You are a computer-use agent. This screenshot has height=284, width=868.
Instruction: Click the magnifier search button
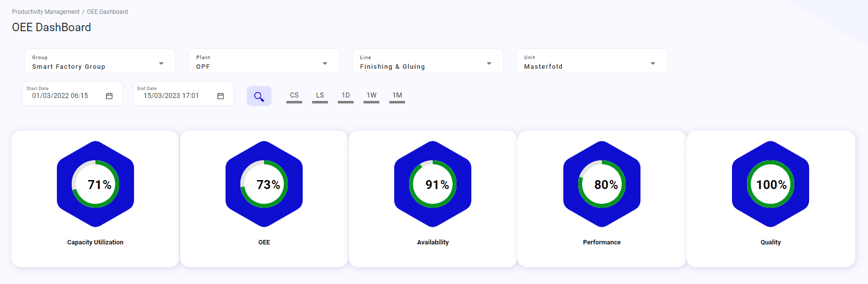(259, 96)
